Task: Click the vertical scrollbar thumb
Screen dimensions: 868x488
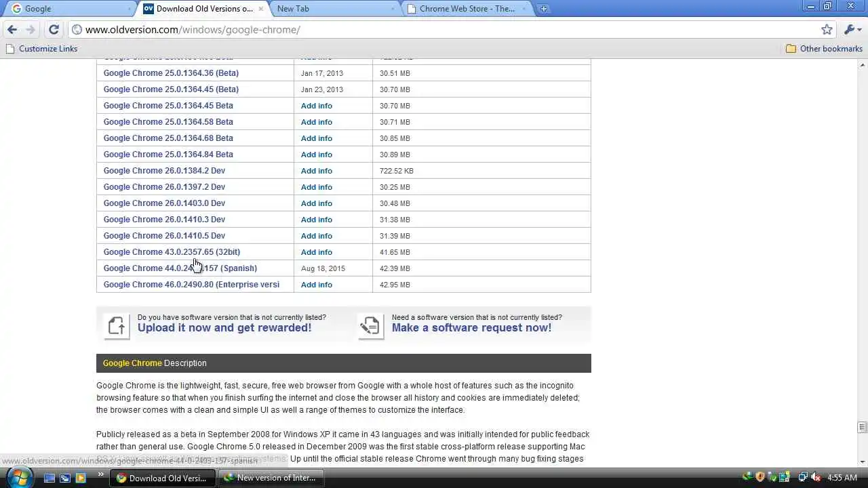Action: (863, 427)
